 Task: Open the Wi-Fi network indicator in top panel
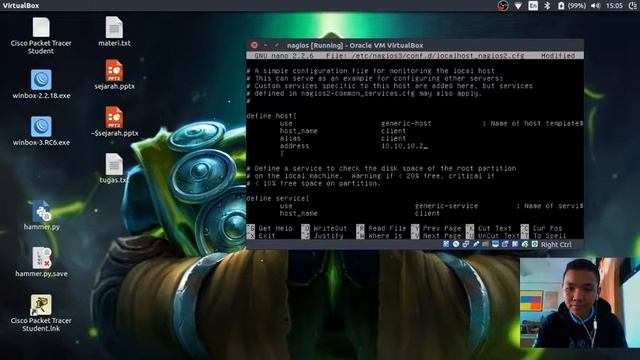(x=518, y=6)
